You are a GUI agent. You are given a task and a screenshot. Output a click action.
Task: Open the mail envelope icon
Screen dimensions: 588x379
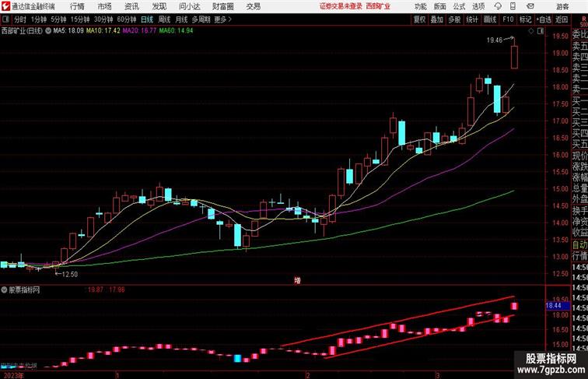click(530, 6)
